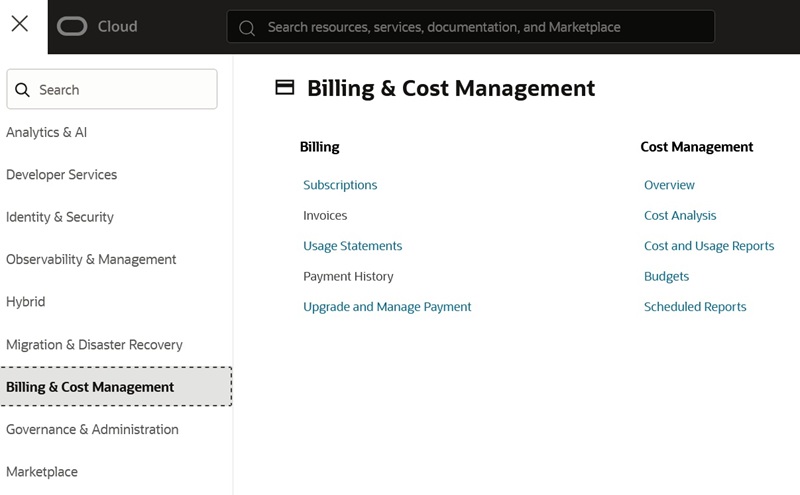Select Billing & Cost Management in the sidebar
This screenshot has width=800, height=495.
116,387
